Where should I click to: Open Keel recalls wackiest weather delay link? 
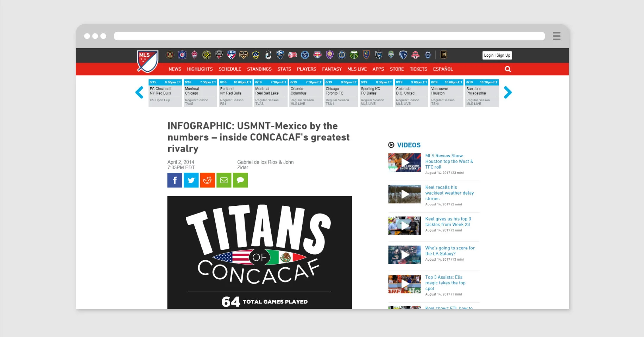tap(449, 193)
